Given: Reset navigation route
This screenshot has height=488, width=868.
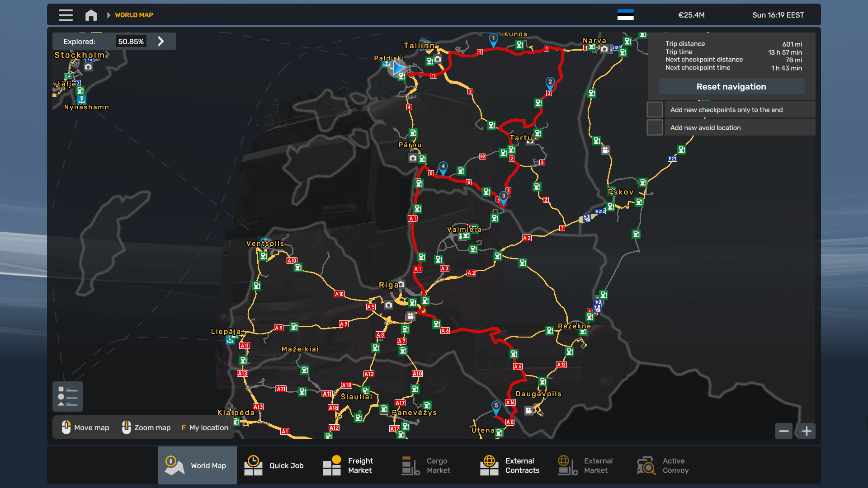Looking at the screenshot, I should (x=731, y=86).
